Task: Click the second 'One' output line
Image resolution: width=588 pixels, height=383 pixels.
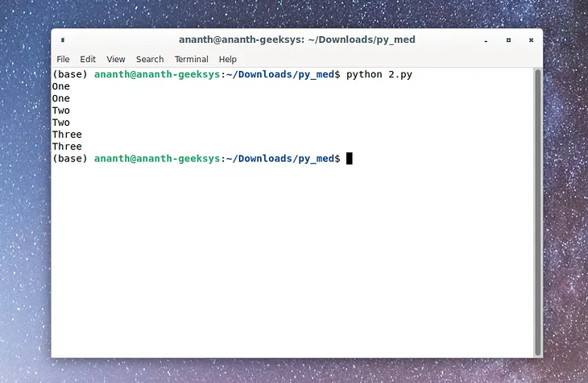Action: pos(61,98)
